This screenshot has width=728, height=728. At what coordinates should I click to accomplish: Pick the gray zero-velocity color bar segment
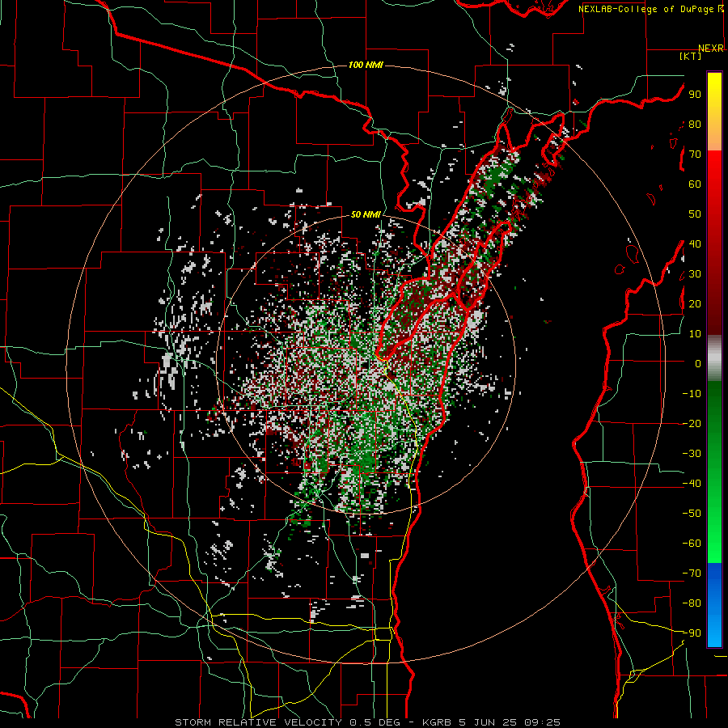click(x=714, y=358)
